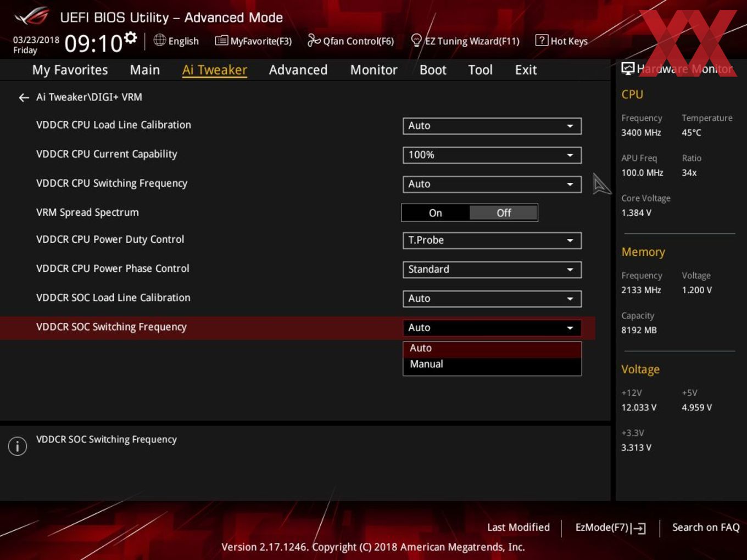Viewport: 747px width, 560px height.
Task: Switch to the Boot tab
Action: (x=433, y=70)
